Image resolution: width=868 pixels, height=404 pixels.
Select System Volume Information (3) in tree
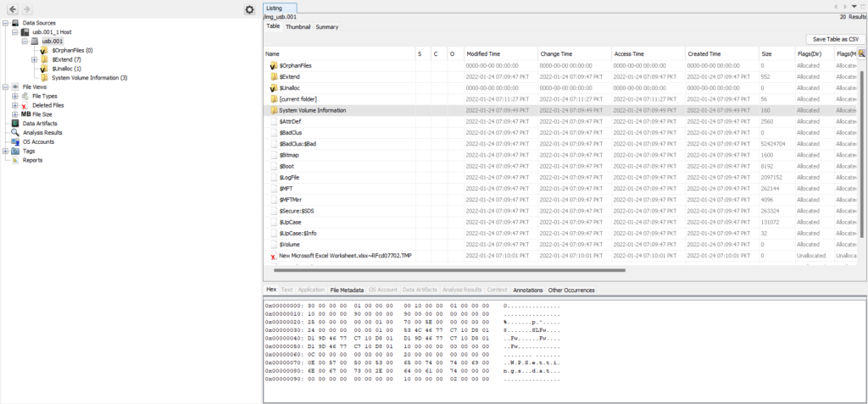pos(89,77)
